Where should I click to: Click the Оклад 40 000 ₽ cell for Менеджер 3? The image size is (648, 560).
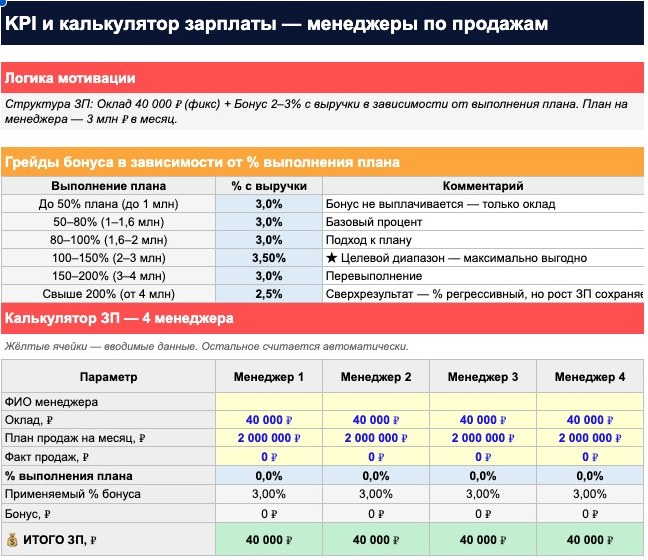pyautogui.click(x=483, y=420)
